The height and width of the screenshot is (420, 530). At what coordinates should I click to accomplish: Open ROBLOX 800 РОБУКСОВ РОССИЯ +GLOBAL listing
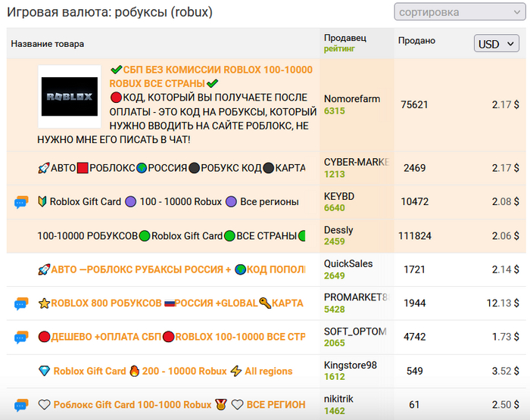[x=170, y=303]
